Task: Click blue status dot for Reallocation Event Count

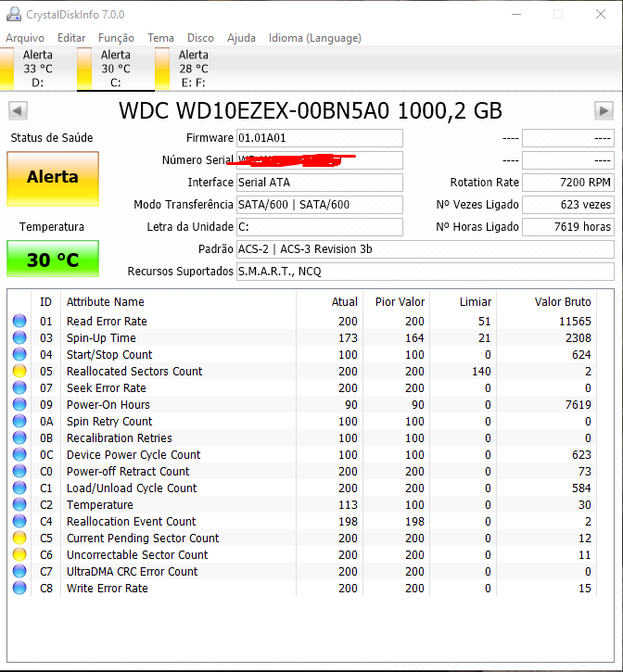Action: (19, 522)
